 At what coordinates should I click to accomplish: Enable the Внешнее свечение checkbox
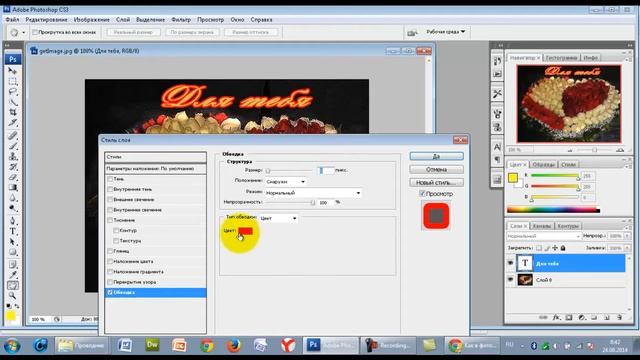coord(110,199)
